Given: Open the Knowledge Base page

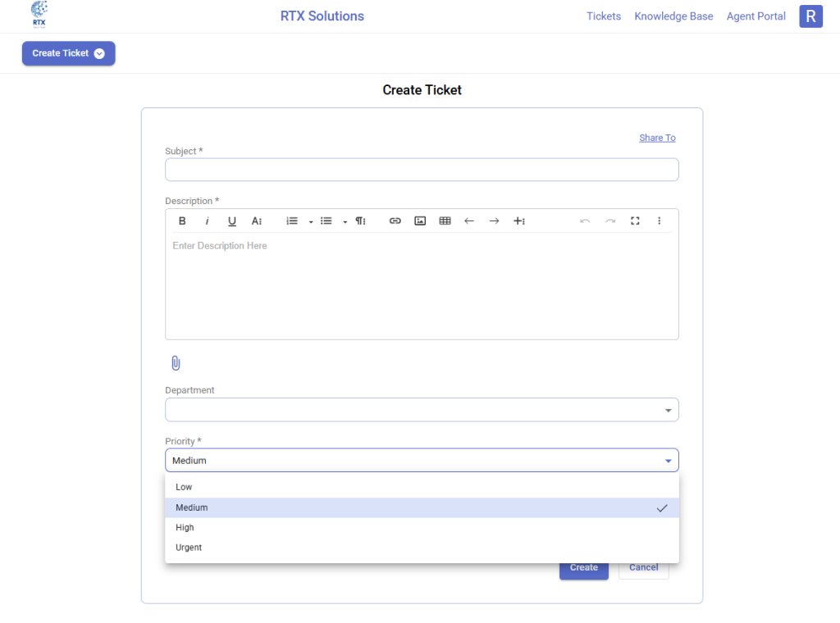Looking at the screenshot, I should [x=673, y=16].
